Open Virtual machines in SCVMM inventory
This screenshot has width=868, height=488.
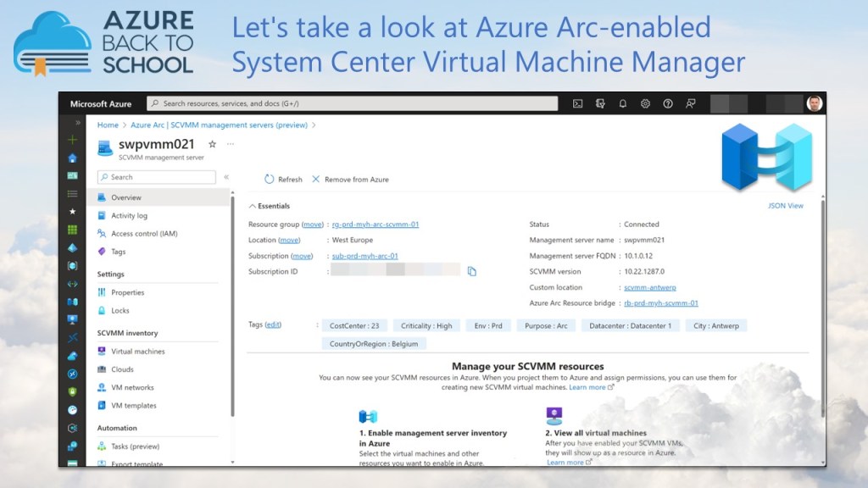pos(137,351)
